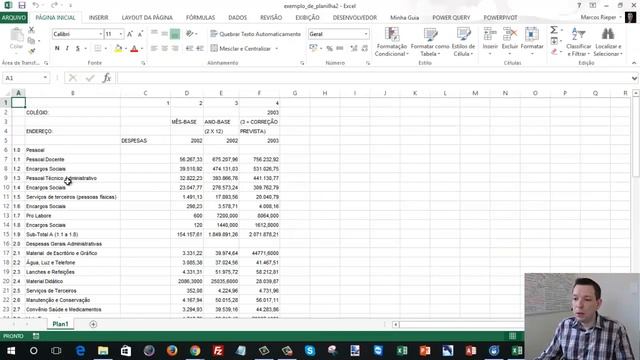Open Windows Start menu
Image resolution: width=640 pixels, height=360 pixels.
(11, 351)
